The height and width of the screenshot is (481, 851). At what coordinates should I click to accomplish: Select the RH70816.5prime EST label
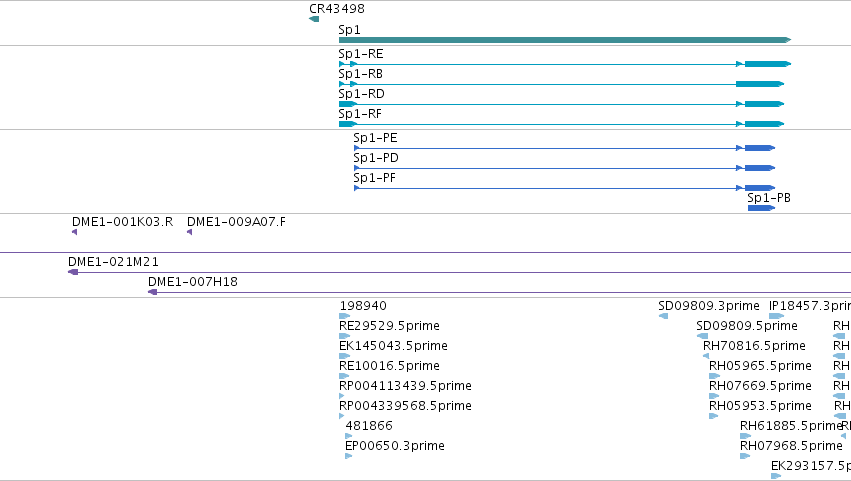[x=754, y=346]
